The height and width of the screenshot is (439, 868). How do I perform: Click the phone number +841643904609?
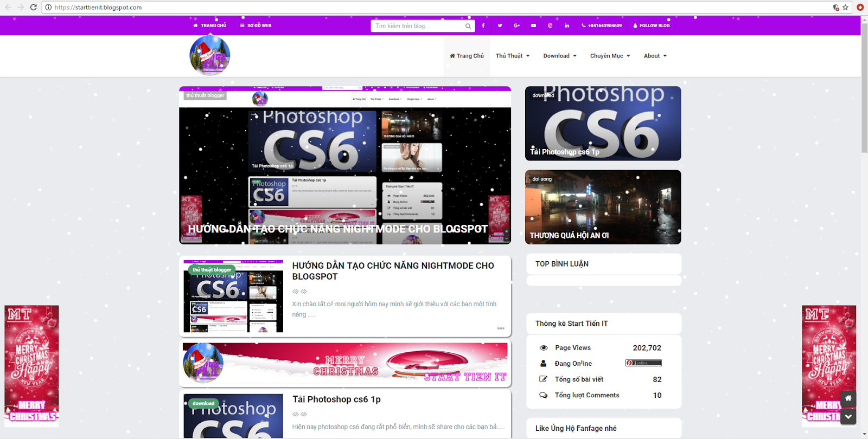602,25
